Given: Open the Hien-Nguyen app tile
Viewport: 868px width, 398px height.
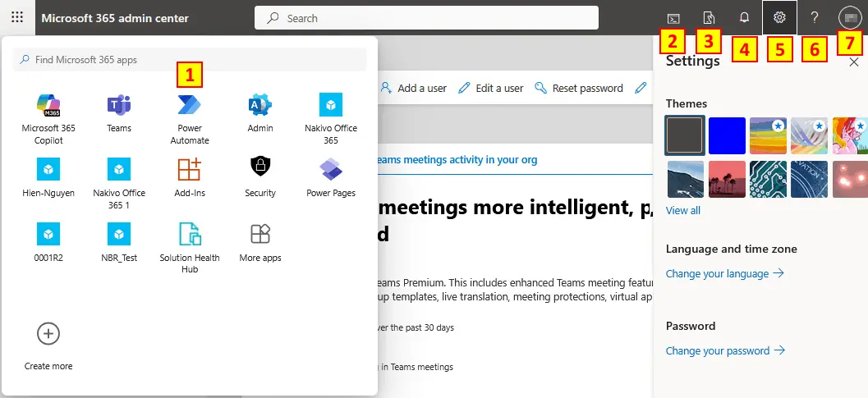Looking at the screenshot, I should tap(48, 178).
